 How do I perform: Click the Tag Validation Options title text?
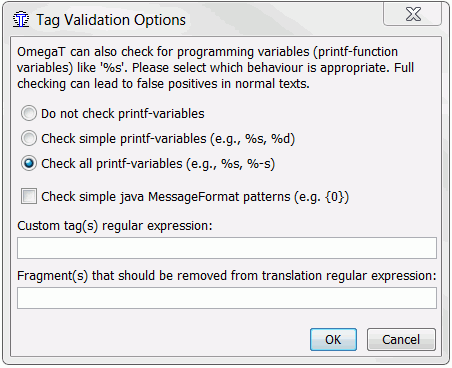click(111, 20)
